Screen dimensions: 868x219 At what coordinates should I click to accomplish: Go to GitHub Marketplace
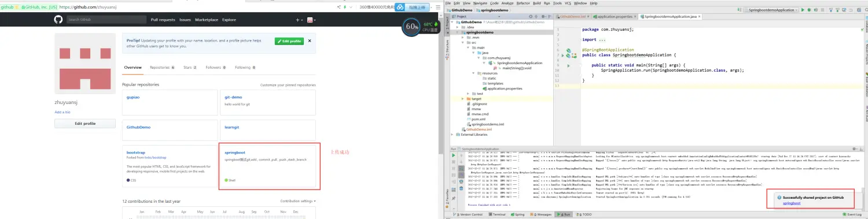pyautogui.click(x=207, y=20)
